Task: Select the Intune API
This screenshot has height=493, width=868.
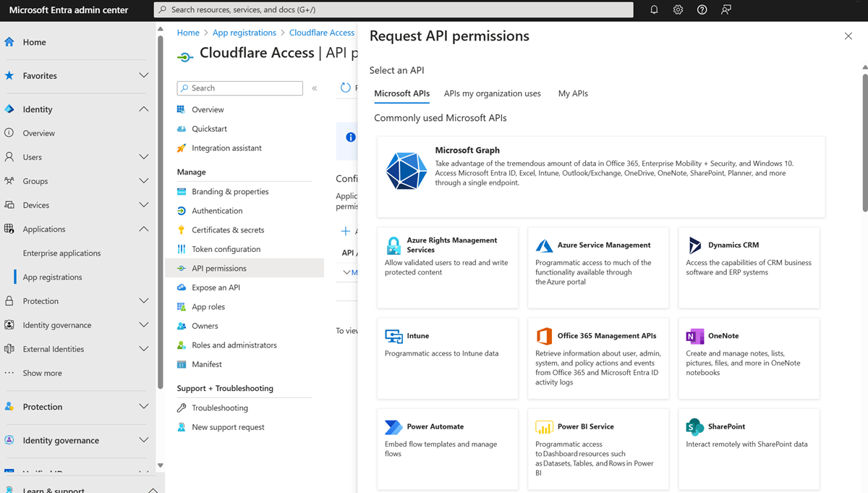Action: (447, 358)
